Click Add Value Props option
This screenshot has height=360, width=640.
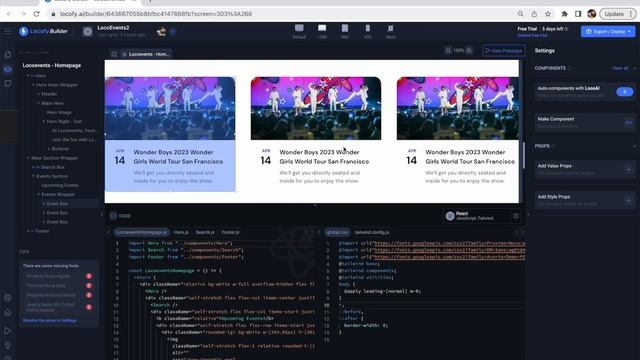click(584, 169)
